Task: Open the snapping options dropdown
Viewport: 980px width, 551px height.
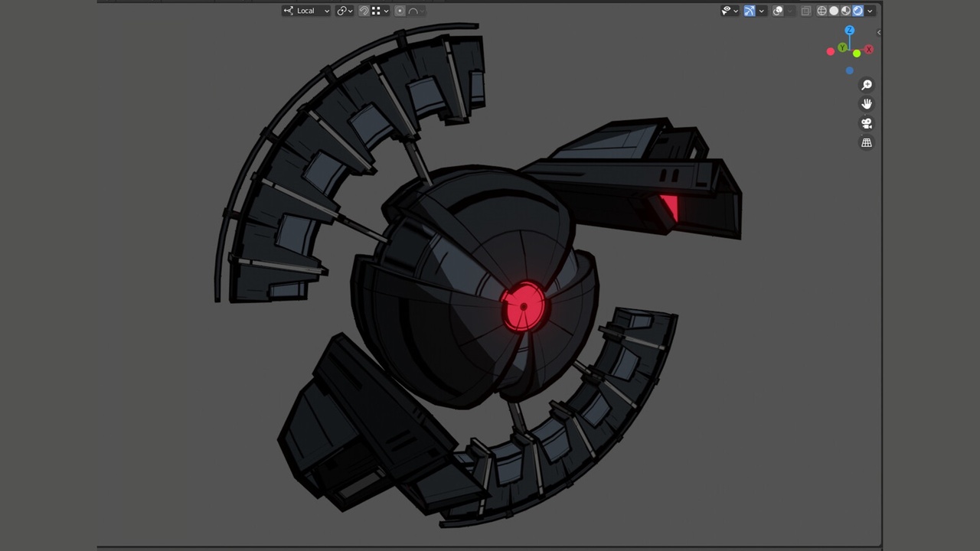Action: point(380,11)
